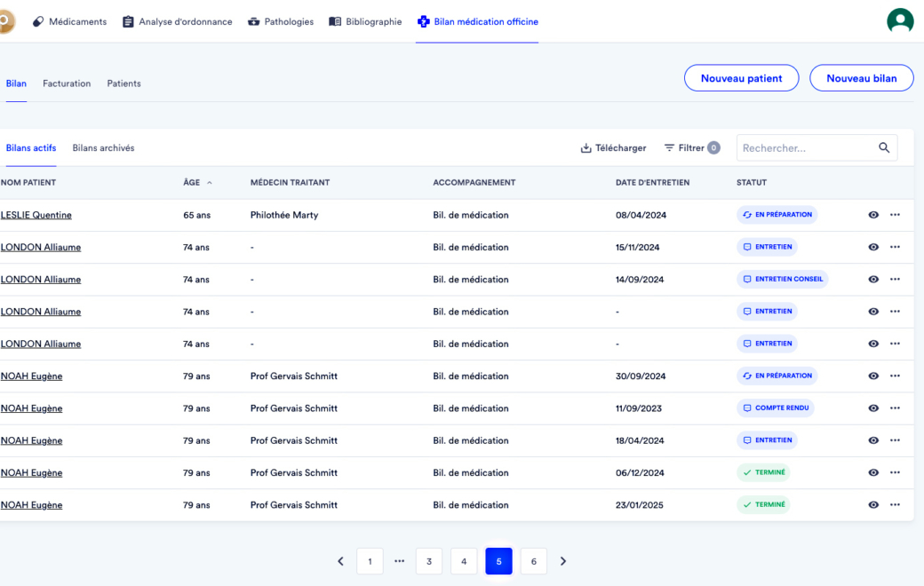924x586 pixels.
Task: Switch to the Facturation tab
Action: 67,83
